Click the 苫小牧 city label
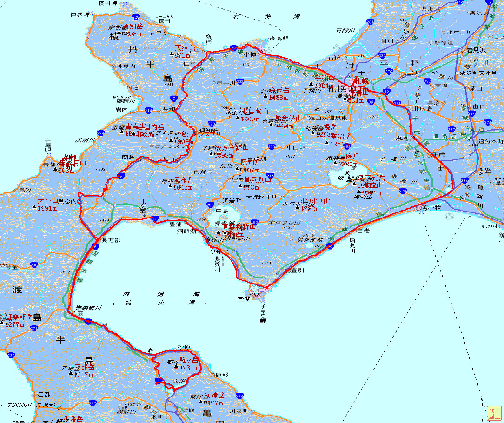Screen dimensions: 504x423 [431, 208]
